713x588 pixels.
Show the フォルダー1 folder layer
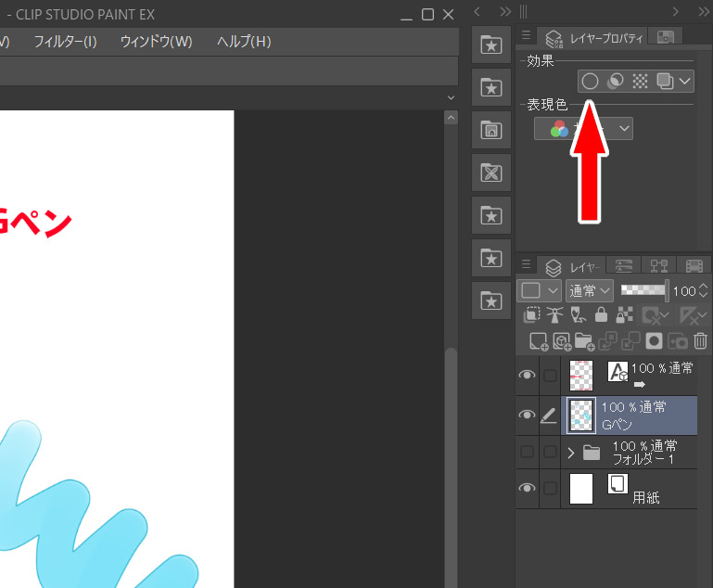[527, 453]
